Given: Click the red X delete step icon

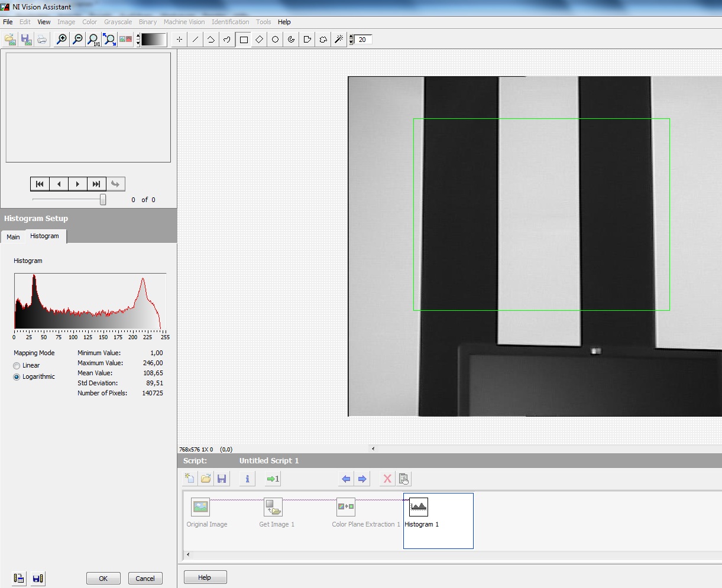Looking at the screenshot, I should click(387, 479).
